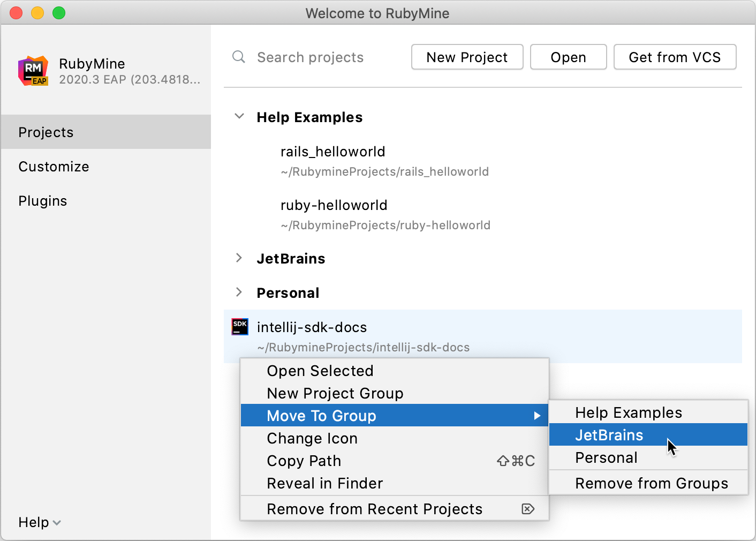Click the remove icon beside Remove from Recent Projects
The image size is (756, 541).
tap(528, 509)
